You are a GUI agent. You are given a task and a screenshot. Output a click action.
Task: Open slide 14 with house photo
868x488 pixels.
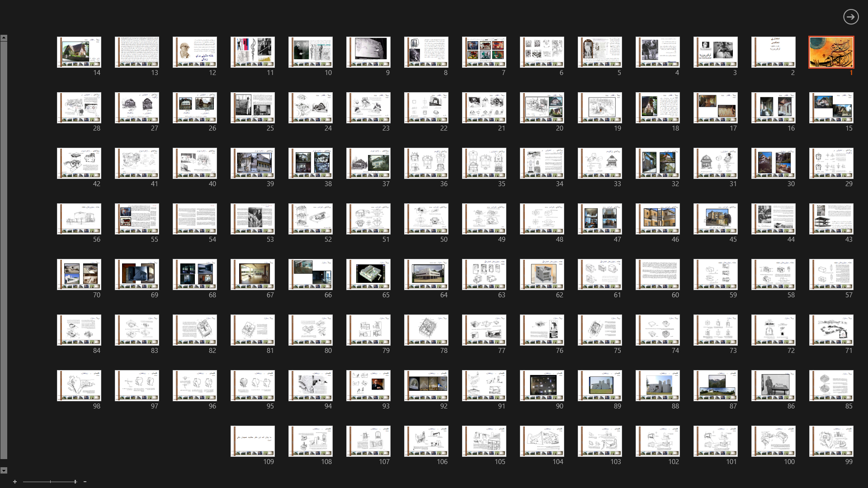point(79,52)
